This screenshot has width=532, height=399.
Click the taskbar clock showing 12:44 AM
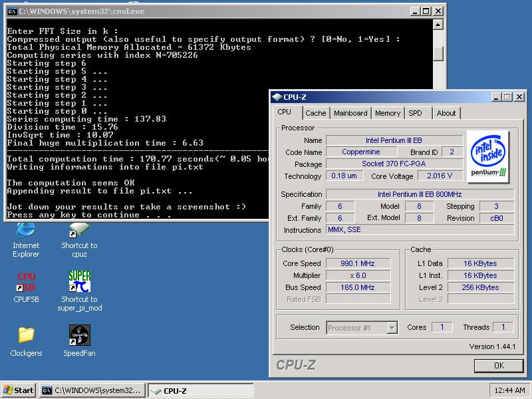509,390
